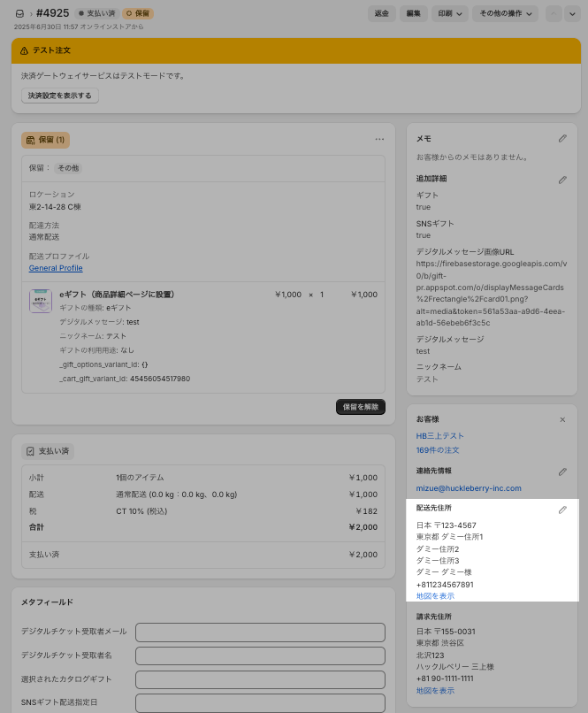
Task: Expand the 印刷 dropdown
Action: (449, 13)
